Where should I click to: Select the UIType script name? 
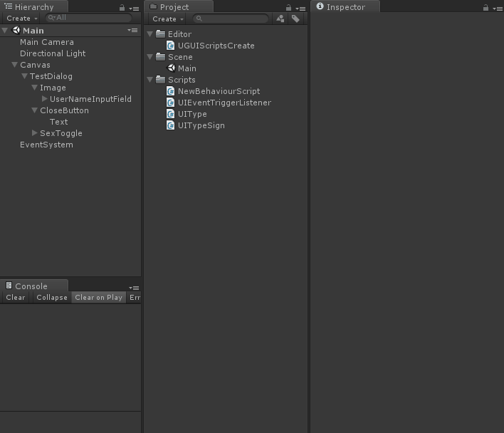point(192,114)
